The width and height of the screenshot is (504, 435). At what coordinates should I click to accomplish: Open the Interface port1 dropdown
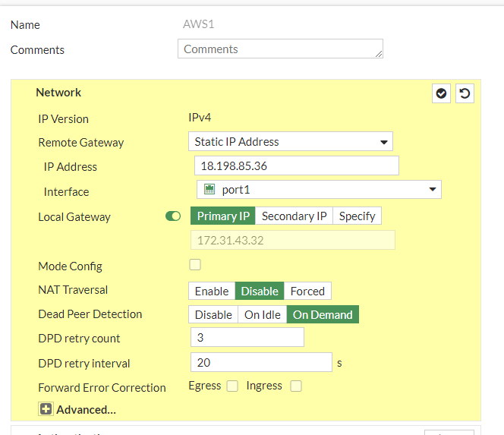(319, 190)
